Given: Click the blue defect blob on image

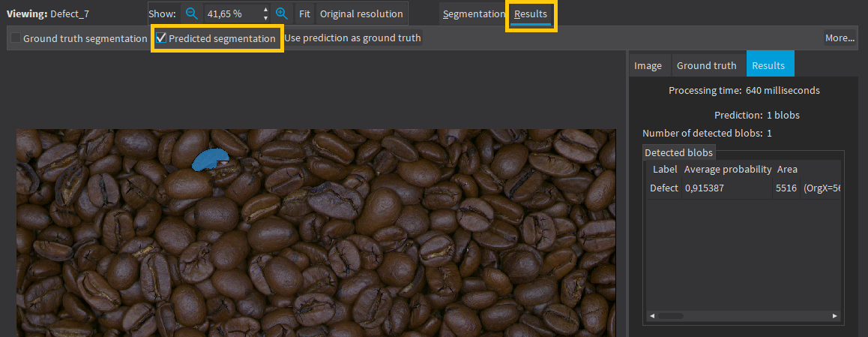Looking at the screenshot, I should point(209,159).
